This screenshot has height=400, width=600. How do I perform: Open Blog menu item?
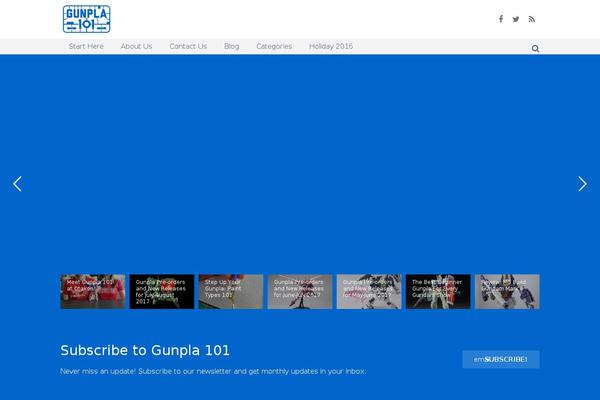[232, 46]
